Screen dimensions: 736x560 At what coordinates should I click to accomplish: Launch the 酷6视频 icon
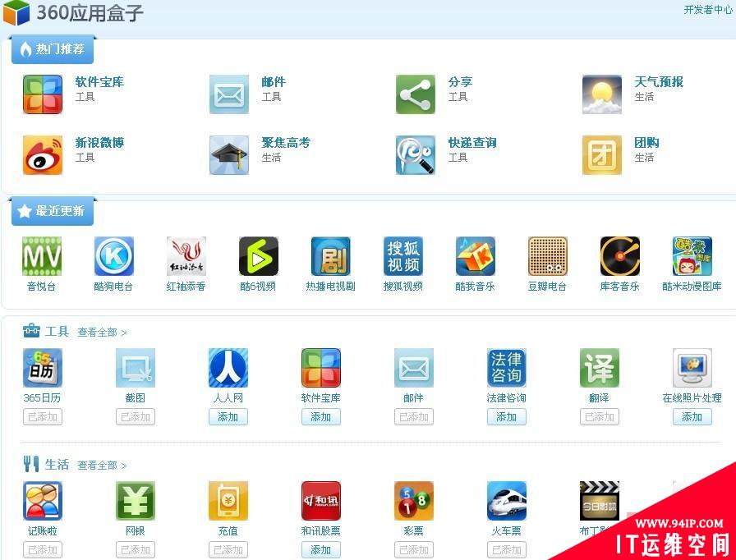(259, 256)
